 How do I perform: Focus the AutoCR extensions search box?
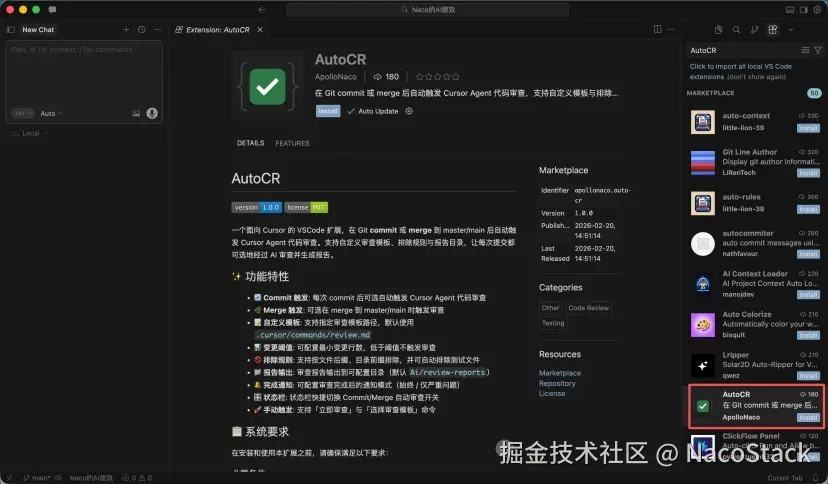742,50
